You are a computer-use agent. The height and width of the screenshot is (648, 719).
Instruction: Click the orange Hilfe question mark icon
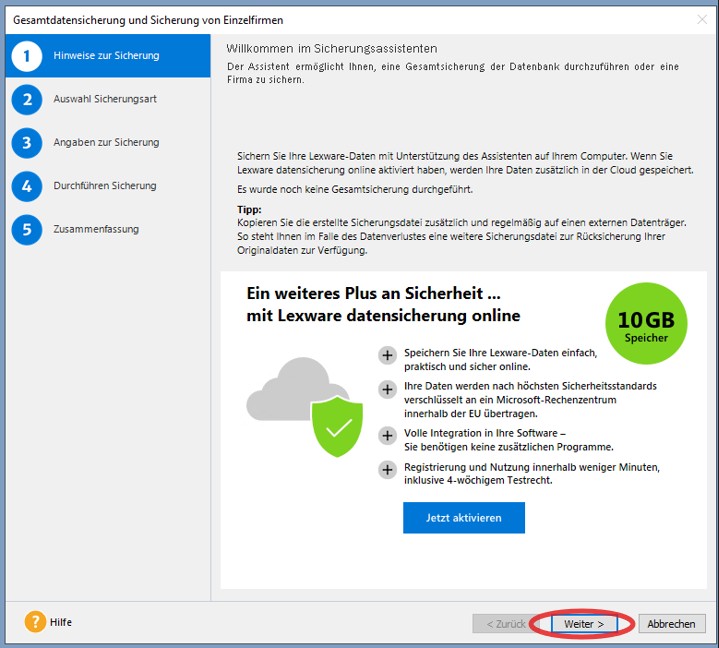click(35, 622)
